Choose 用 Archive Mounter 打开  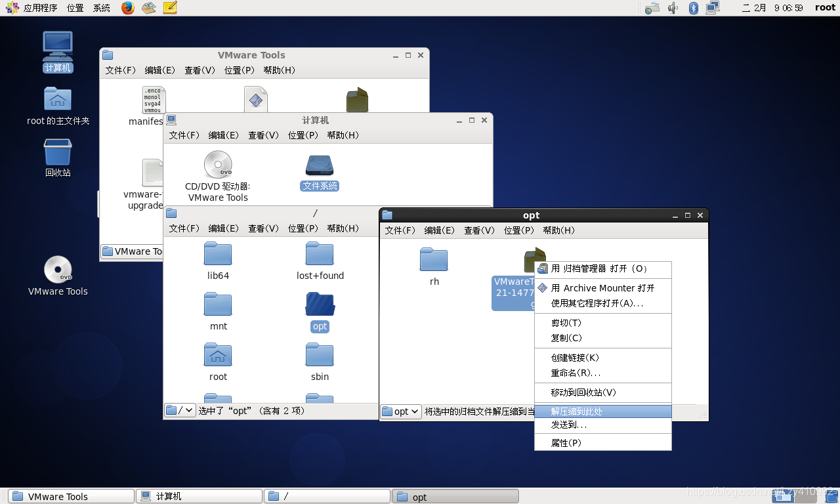tap(602, 288)
